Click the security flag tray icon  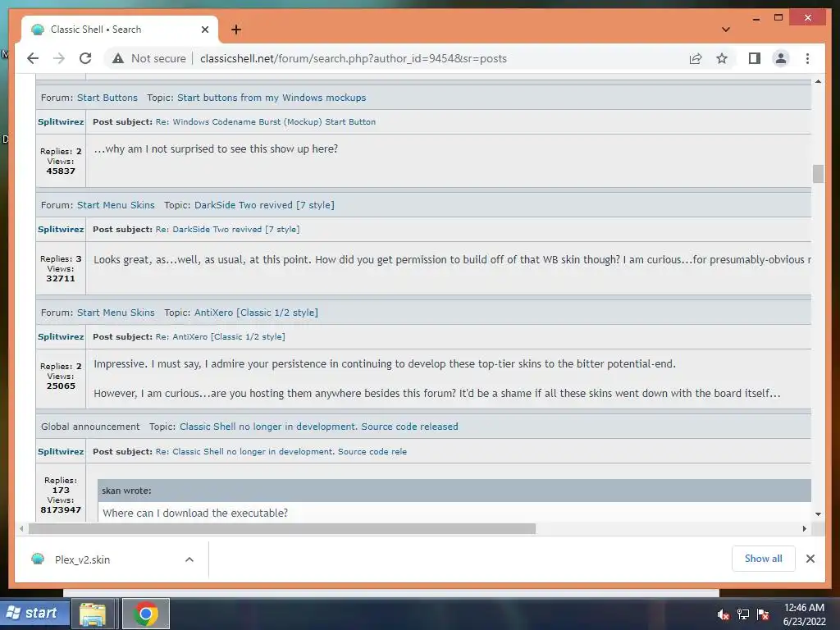coord(763,614)
